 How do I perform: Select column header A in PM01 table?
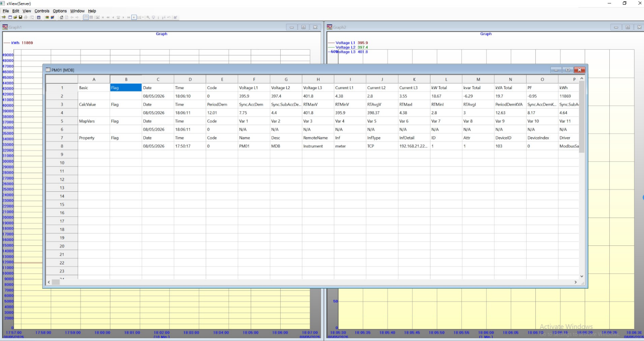click(94, 79)
